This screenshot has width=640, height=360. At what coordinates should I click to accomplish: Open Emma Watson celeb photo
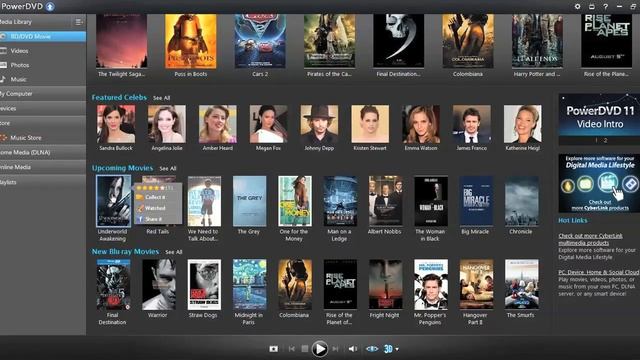point(421,124)
